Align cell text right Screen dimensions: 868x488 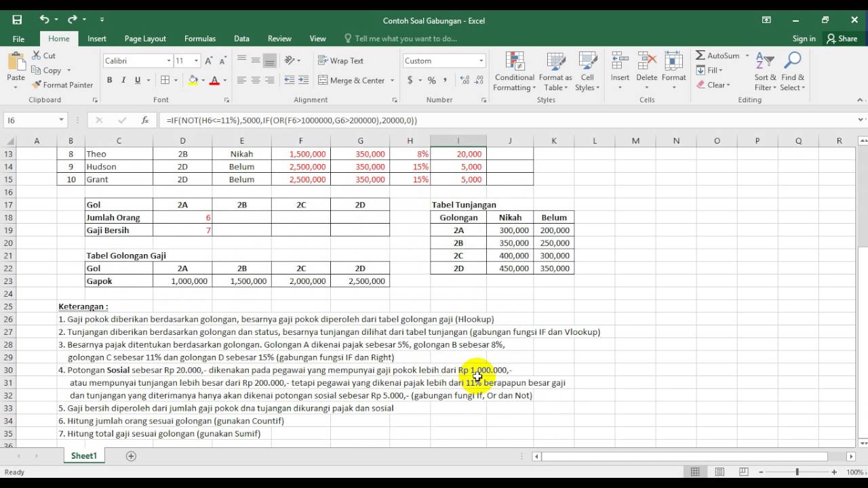point(270,80)
